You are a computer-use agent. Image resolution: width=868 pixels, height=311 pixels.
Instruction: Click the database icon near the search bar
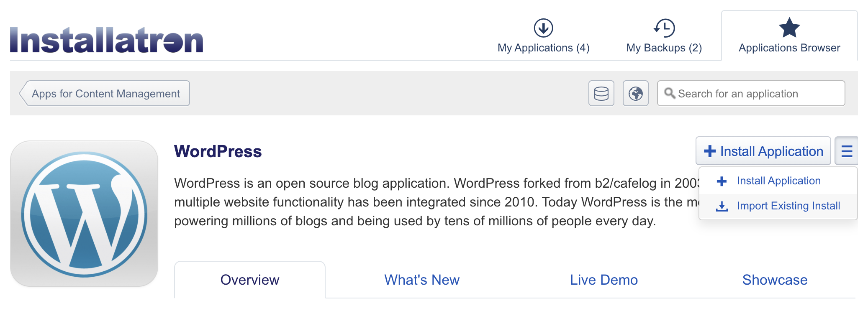point(601,93)
